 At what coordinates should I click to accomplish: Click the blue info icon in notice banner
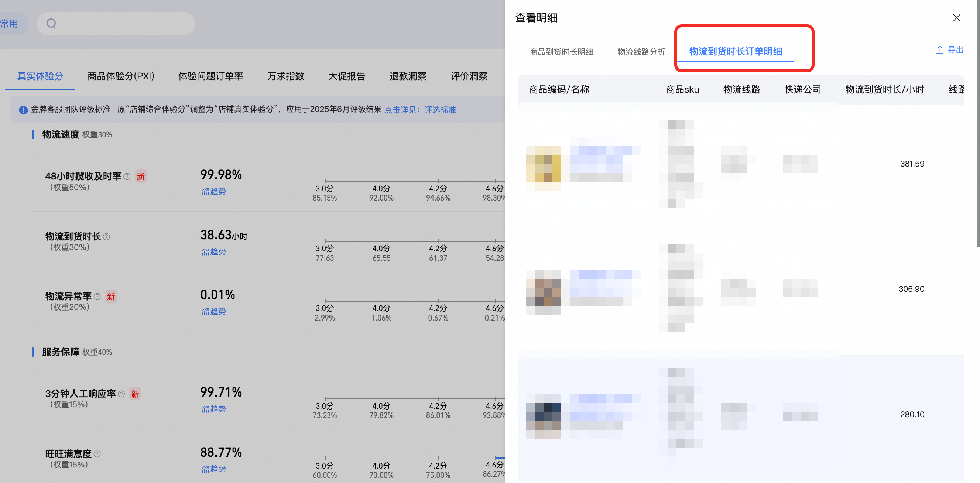(x=23, y=110)
